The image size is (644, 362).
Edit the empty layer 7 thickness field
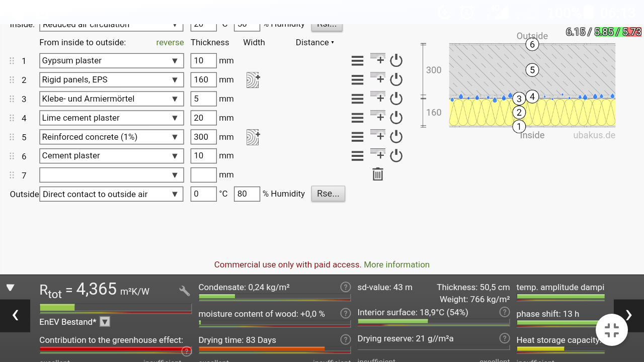coord(203,175)
